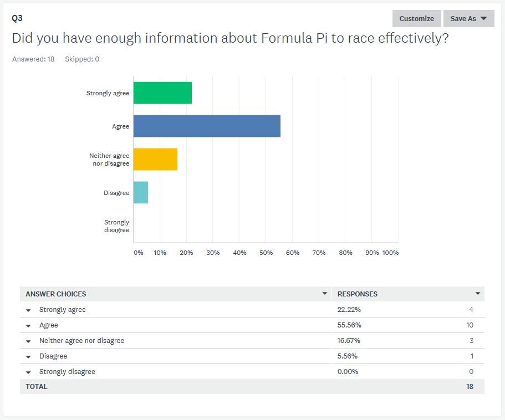Click the Q3 question number label
The image size is (505, 420).
click(x=17, y=18)
